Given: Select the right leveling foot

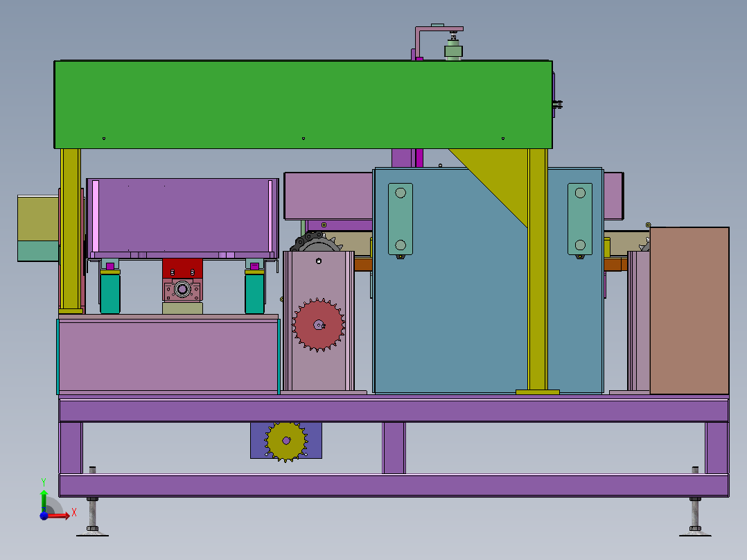Looking at the screenshot, I should (695, 517).
